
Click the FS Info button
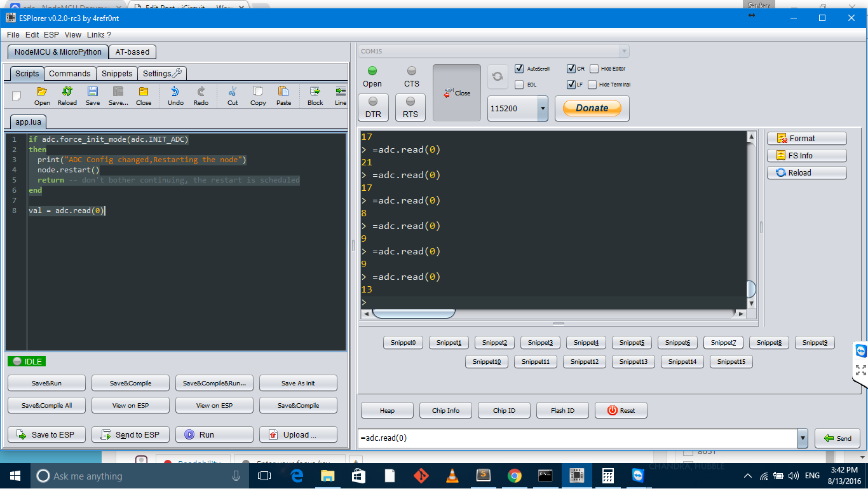(806, 155)
